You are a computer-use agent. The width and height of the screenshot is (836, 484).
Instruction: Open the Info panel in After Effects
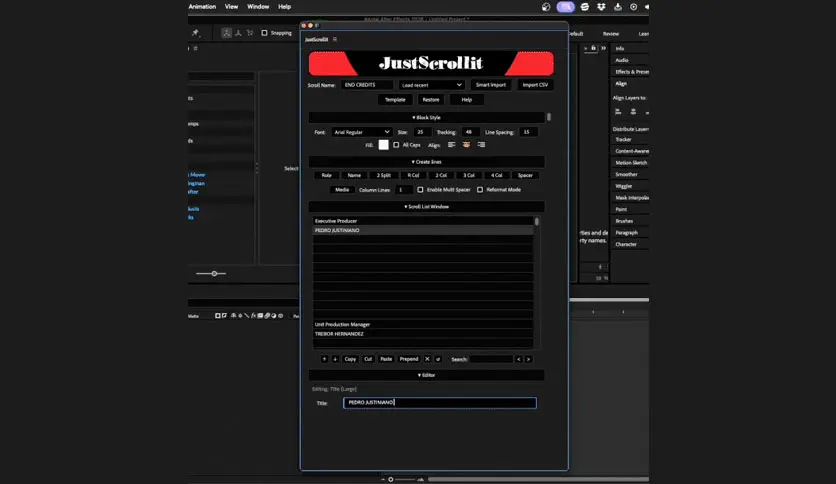click(x=620, y=49)
